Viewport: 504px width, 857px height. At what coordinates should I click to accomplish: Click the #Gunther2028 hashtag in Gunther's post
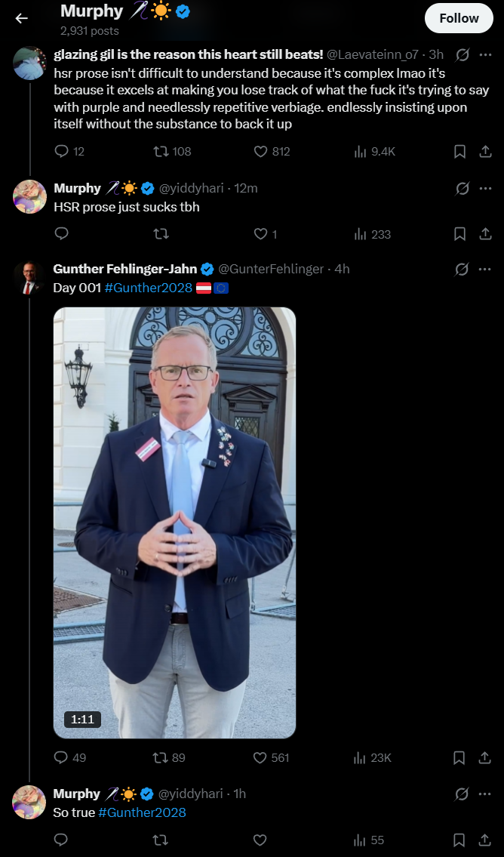[x=148, y=288]
